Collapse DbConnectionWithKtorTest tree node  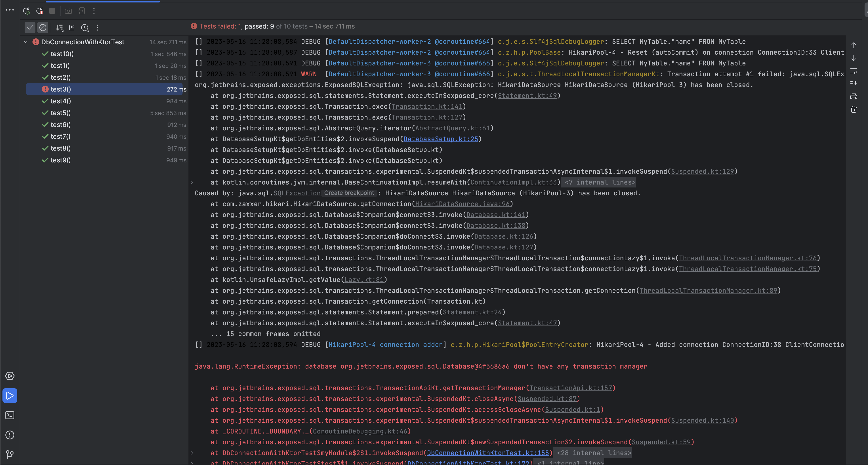tap(26, 42)
